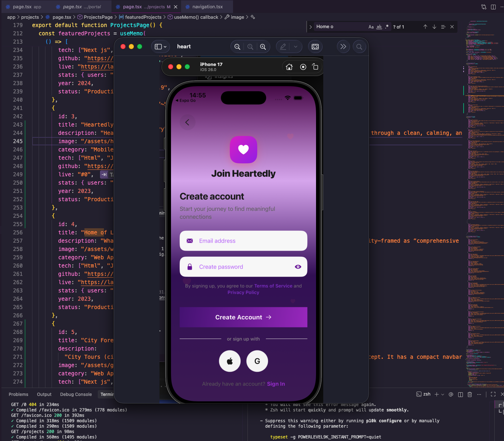Split the terminal panel
The image size is (504, 441).
(460, 394)
